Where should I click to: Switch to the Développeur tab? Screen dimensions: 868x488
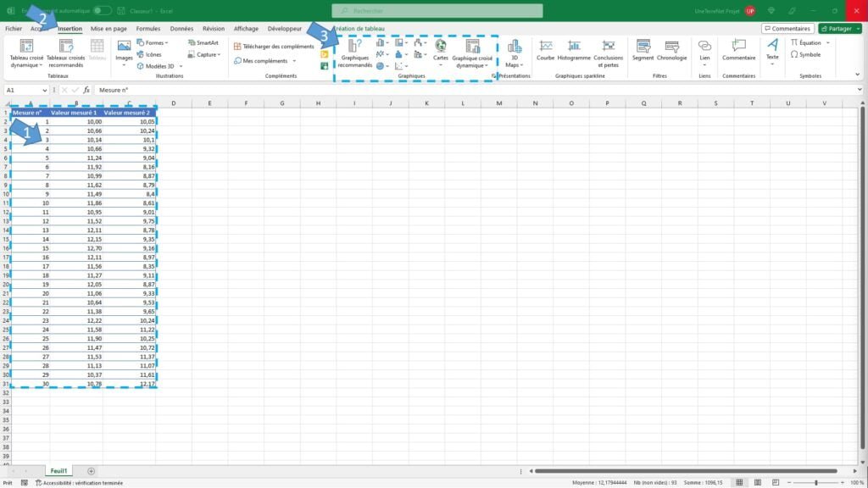285,28
